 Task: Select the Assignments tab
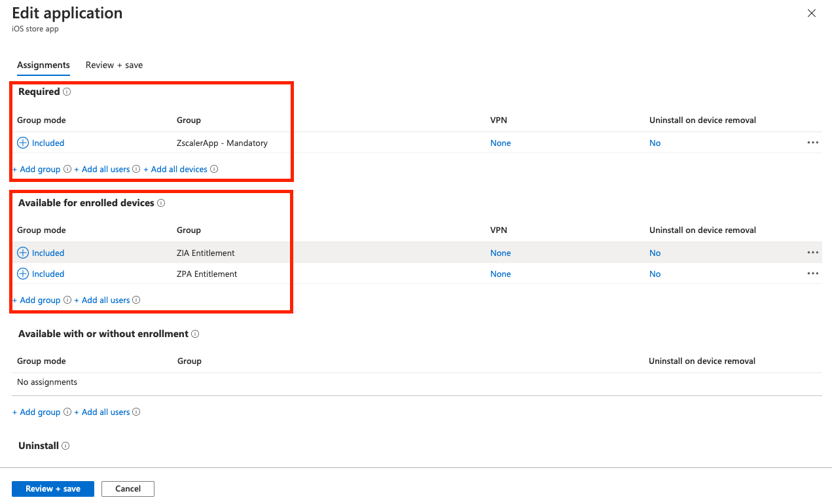43,65
